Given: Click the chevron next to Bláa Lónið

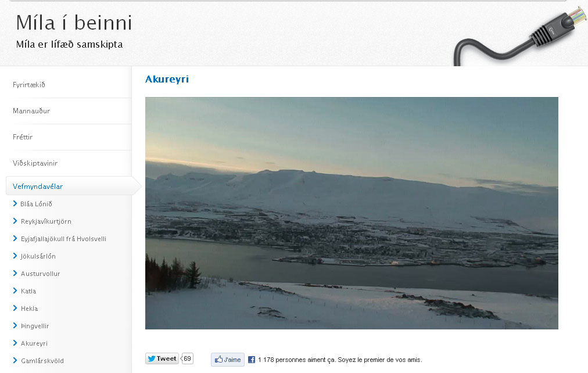Looking at the screenshot, I should click(15, 203).
